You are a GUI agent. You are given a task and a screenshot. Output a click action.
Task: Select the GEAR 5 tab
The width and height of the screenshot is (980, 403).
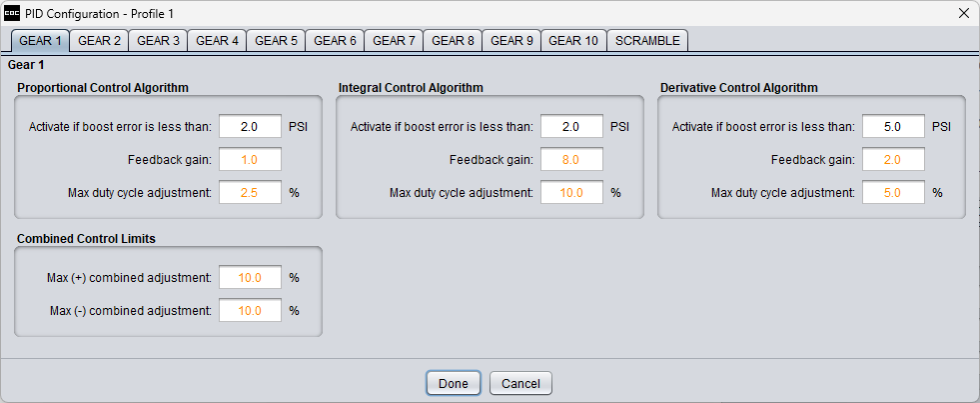tap(277, 41)
